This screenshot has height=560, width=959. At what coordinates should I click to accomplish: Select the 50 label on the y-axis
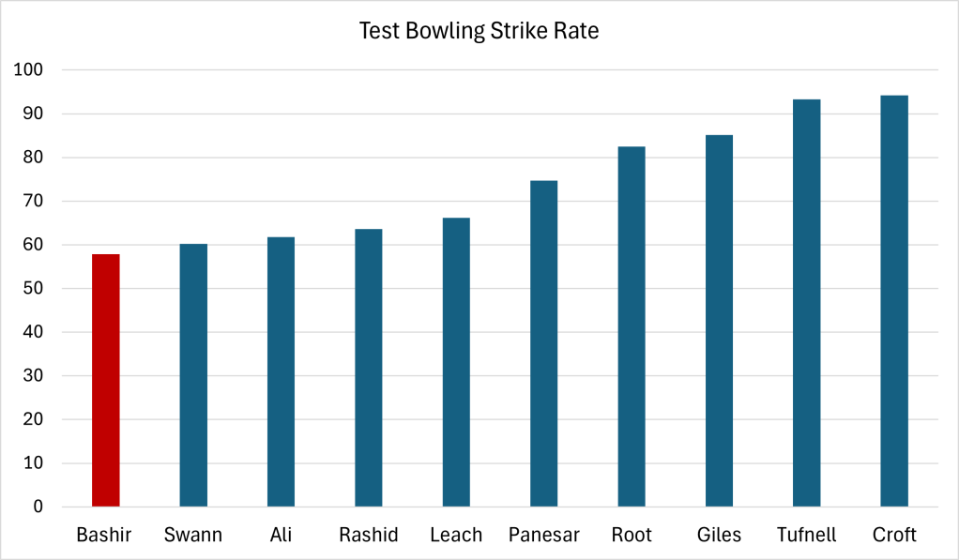click(x=32, y=289)
